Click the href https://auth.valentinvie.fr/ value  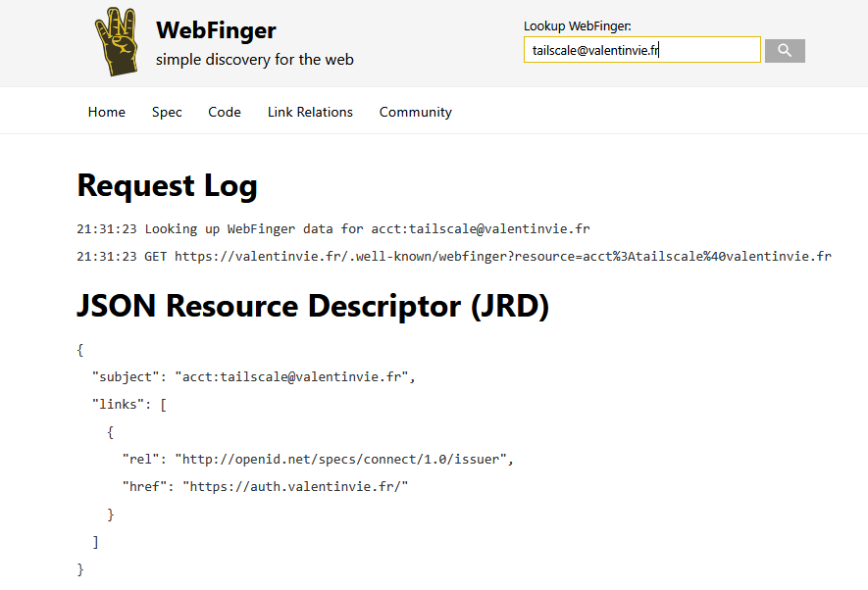[295, 486]
